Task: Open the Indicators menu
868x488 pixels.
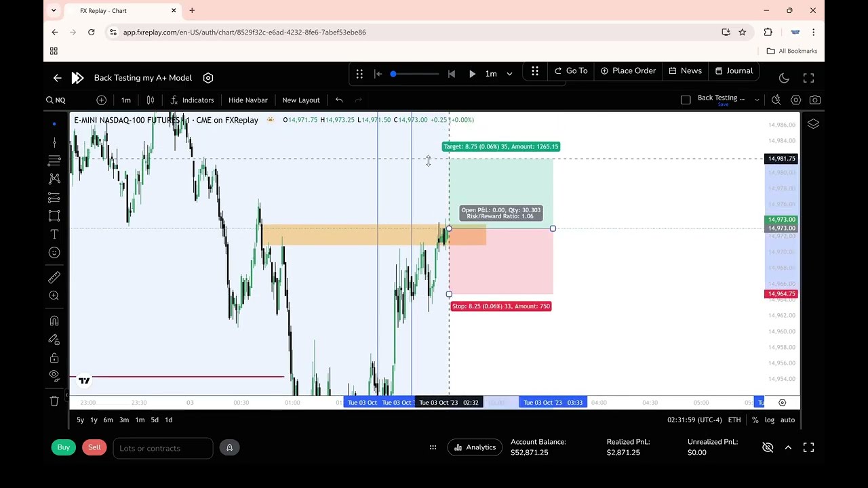Action: [x=192, y=100]
